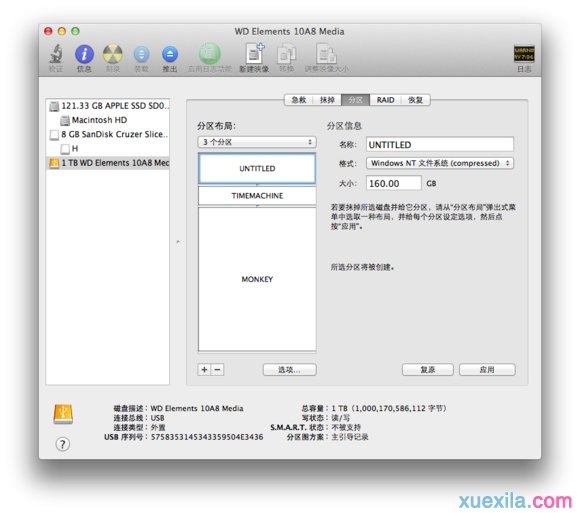Click the orange USB drive icon
Viewport: 580px width, 513px height.
[63, 414]
